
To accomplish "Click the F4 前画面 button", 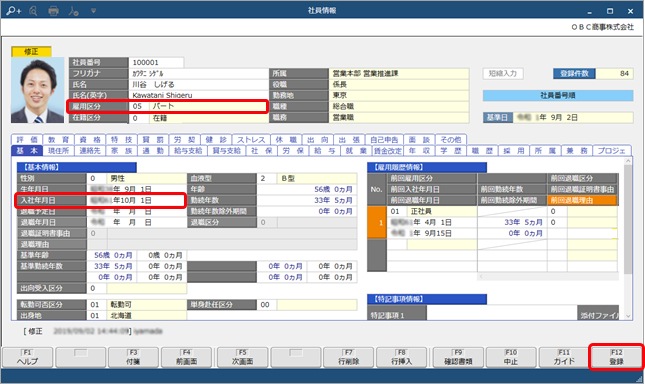I will (x=186, y=357).
